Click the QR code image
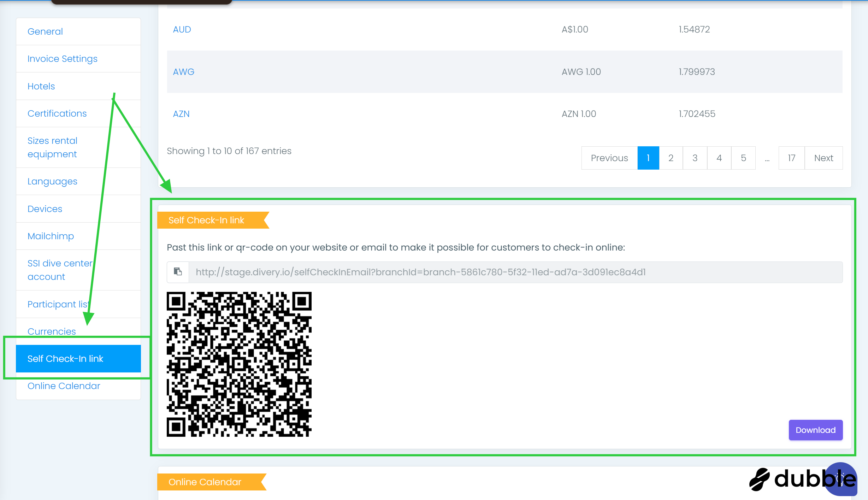Viewport: 868px width, 500px height. (x=239, y=364)
